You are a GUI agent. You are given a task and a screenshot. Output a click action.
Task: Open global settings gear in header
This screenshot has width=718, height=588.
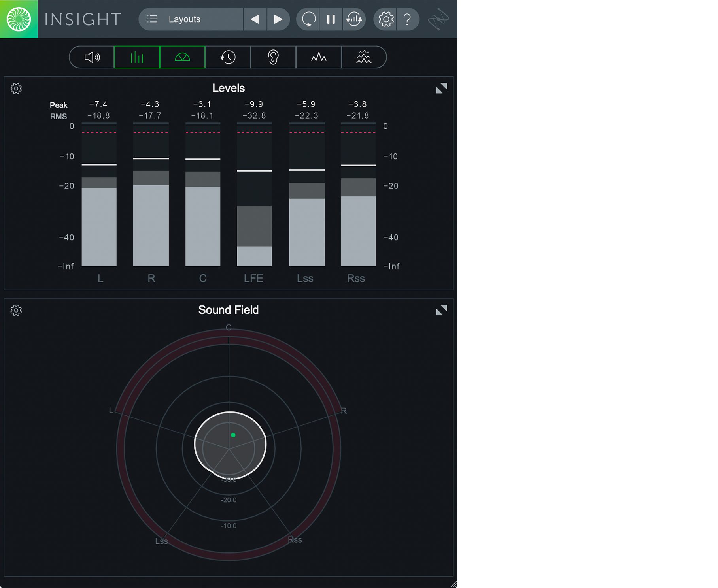pos(385,19)
